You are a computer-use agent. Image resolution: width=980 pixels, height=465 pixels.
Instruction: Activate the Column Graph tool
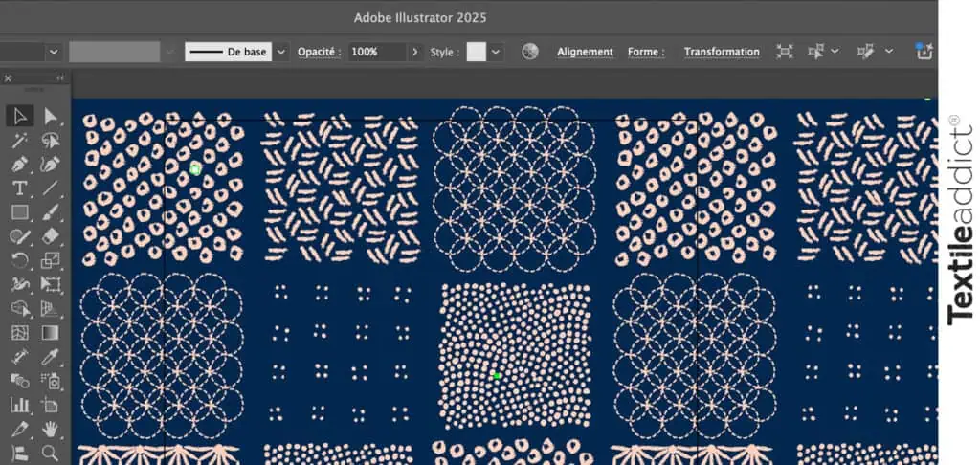click(20, 405)
